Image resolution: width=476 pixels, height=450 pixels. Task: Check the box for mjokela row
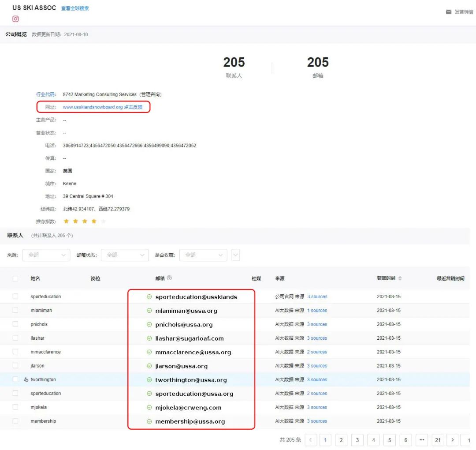point(15,407)
